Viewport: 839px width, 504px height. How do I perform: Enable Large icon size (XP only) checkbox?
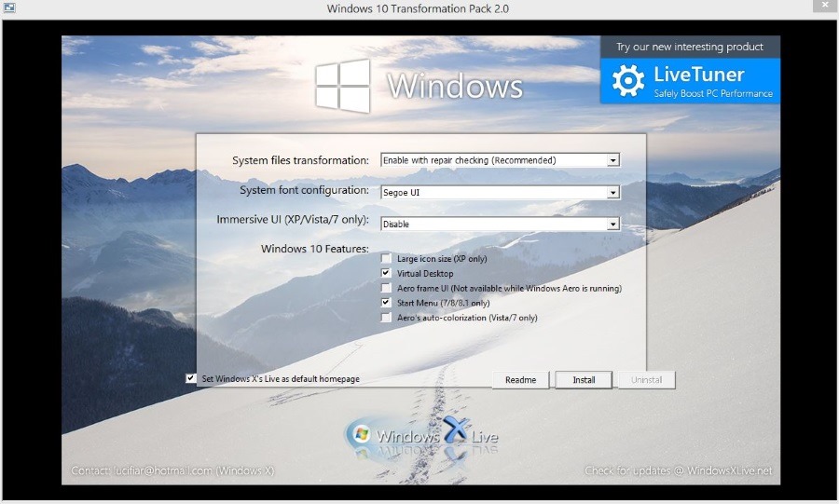tap(386, 259)
